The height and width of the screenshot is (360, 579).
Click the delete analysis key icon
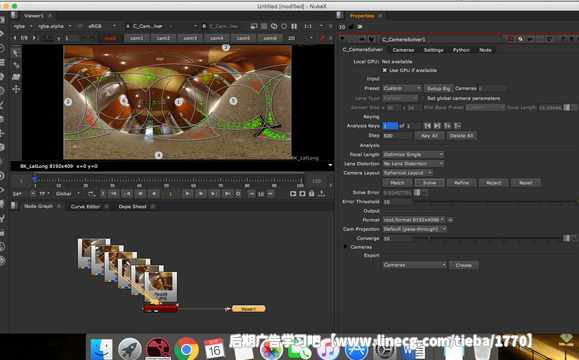click(457, 126)
